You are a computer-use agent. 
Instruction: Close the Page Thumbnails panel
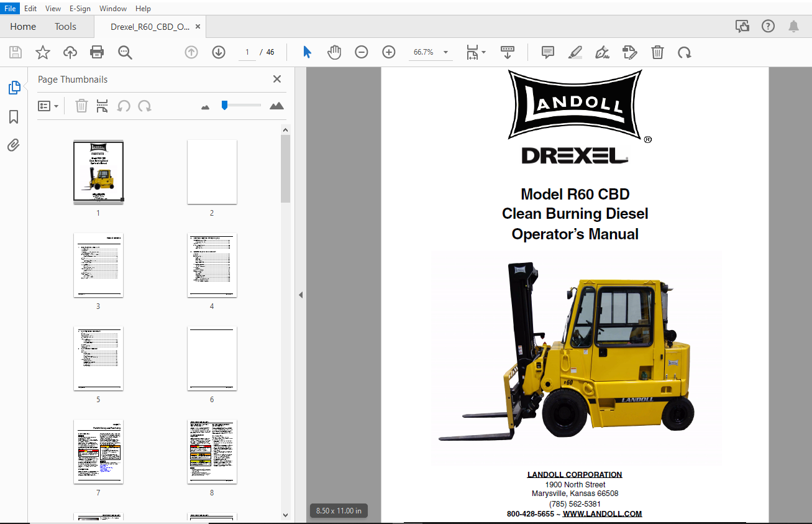pos(277,79)
